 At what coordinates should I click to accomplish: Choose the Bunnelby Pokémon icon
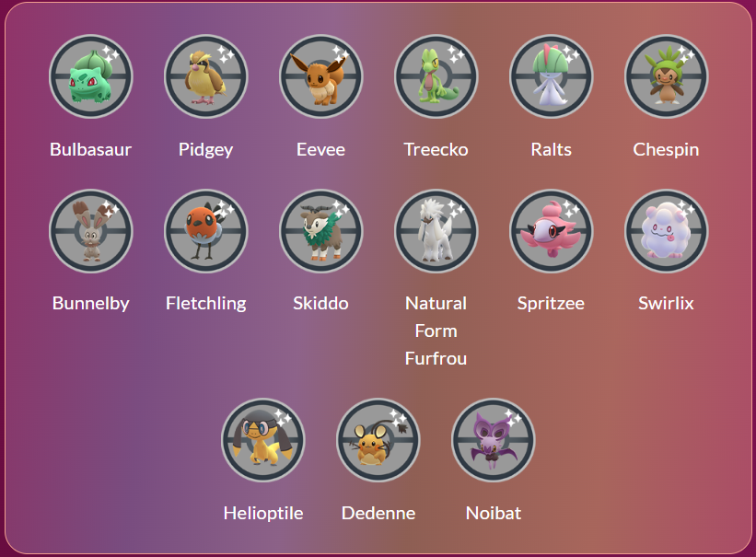click(90, 231)
